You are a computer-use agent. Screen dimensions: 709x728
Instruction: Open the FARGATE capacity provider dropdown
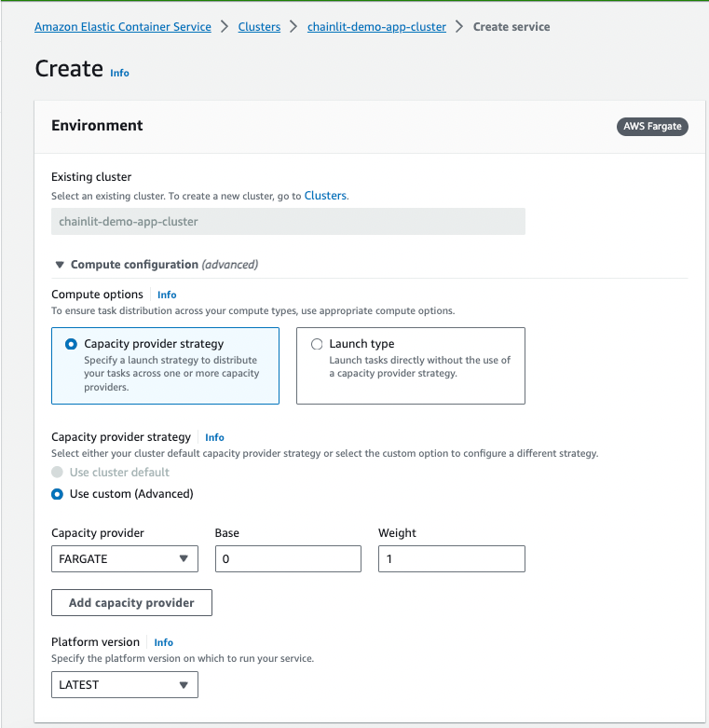point(125,559)
